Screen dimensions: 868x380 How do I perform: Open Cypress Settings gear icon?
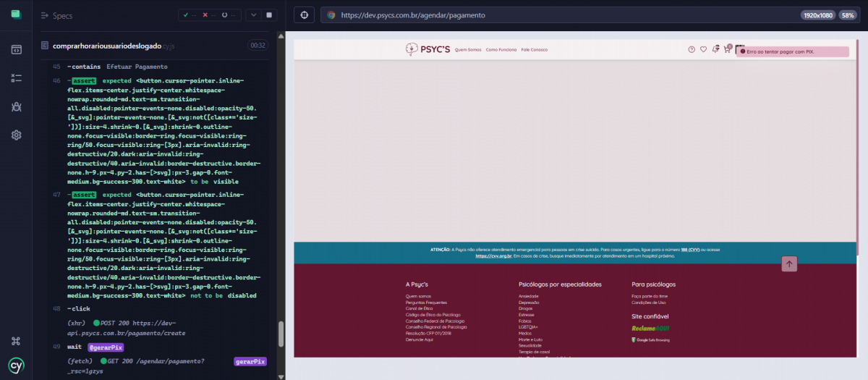16,135
